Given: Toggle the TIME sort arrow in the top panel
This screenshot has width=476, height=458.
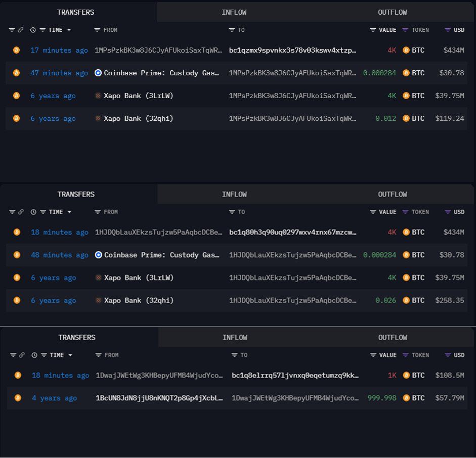Looking at the screenshot, I should click(x=69, y=30).
